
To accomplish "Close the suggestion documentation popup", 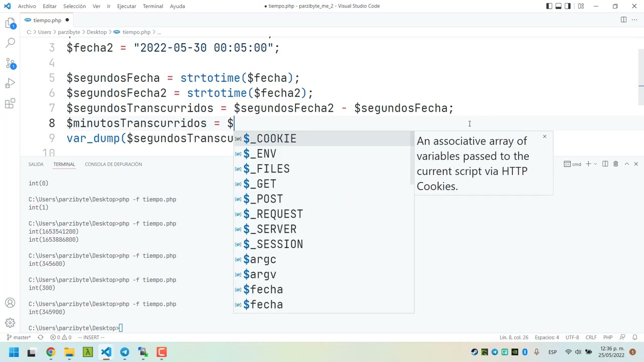I will click(544, 136).
